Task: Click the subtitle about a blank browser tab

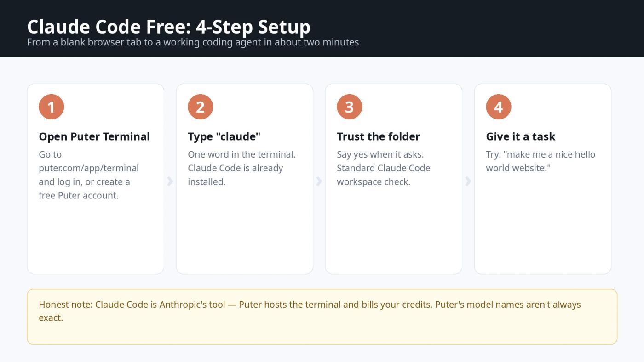Action: [193, 42]
